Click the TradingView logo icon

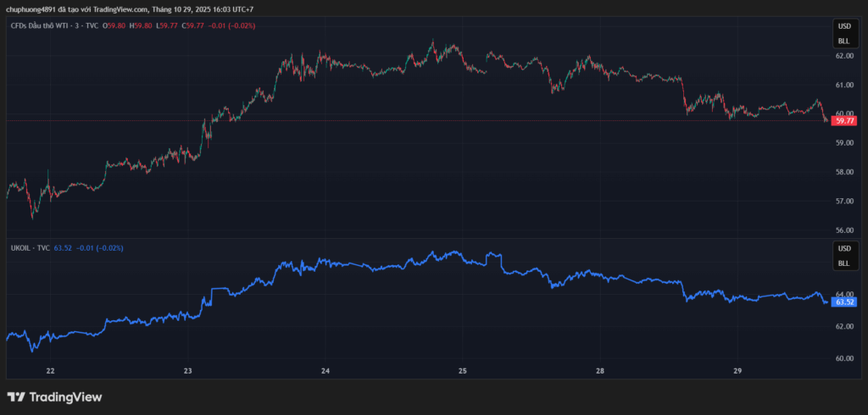(x=15, y=396)
